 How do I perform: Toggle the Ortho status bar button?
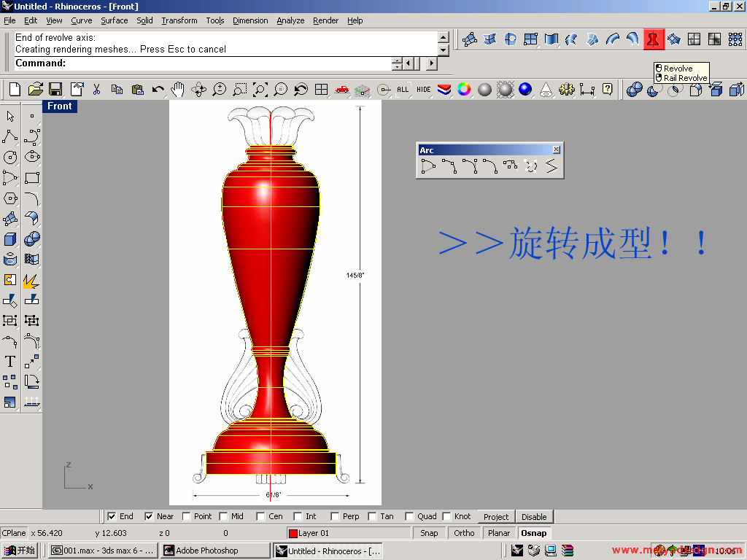pyautogui.click(x=464, y=533)
